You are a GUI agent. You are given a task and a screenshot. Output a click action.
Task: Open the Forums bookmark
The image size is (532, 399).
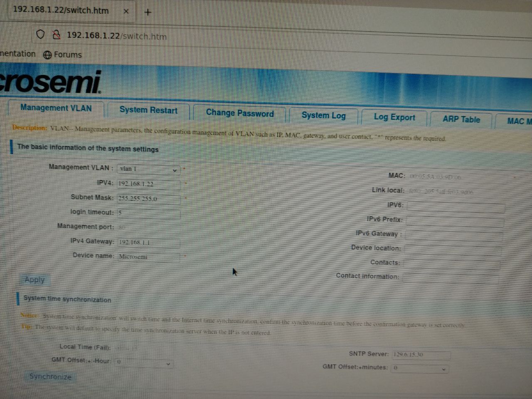pos(62,54)
